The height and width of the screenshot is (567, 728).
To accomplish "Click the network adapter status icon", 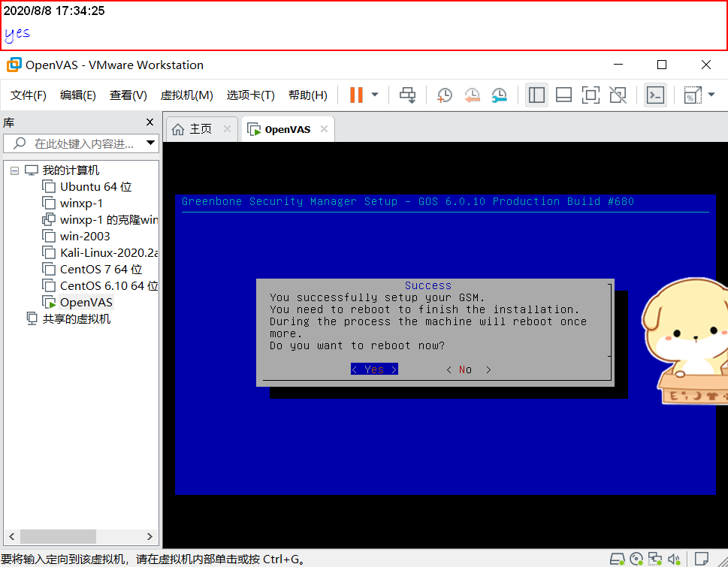I will [655, 559].
